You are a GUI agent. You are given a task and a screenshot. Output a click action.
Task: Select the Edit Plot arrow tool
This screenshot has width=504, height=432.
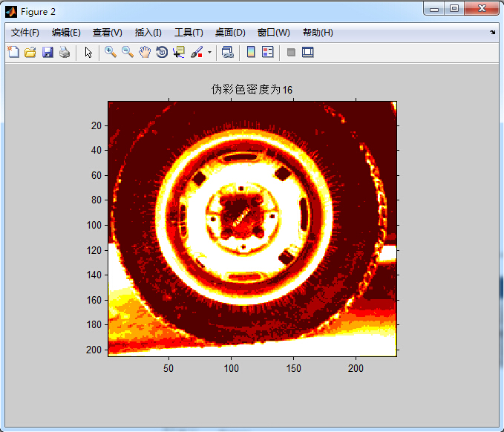[88, 52]
